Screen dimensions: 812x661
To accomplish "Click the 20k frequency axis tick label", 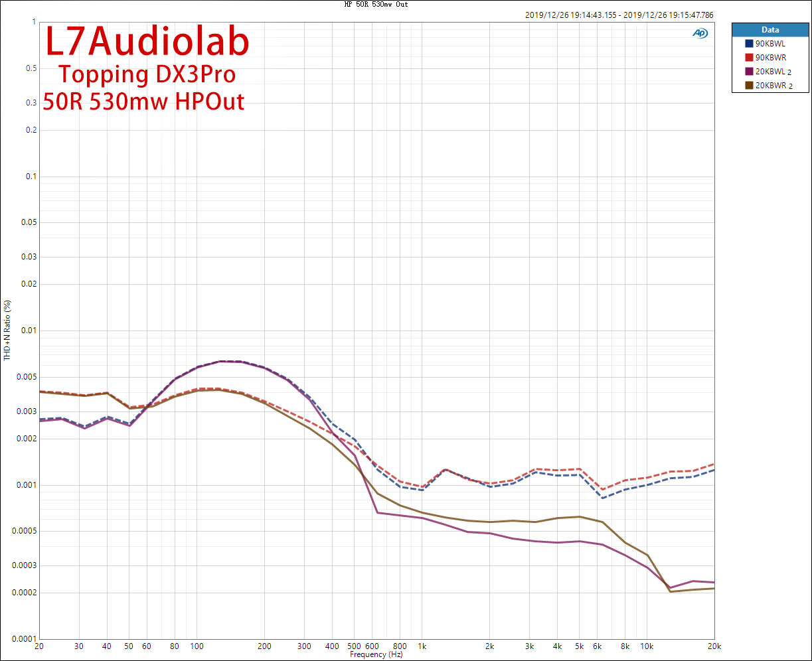I will (713, 646).
